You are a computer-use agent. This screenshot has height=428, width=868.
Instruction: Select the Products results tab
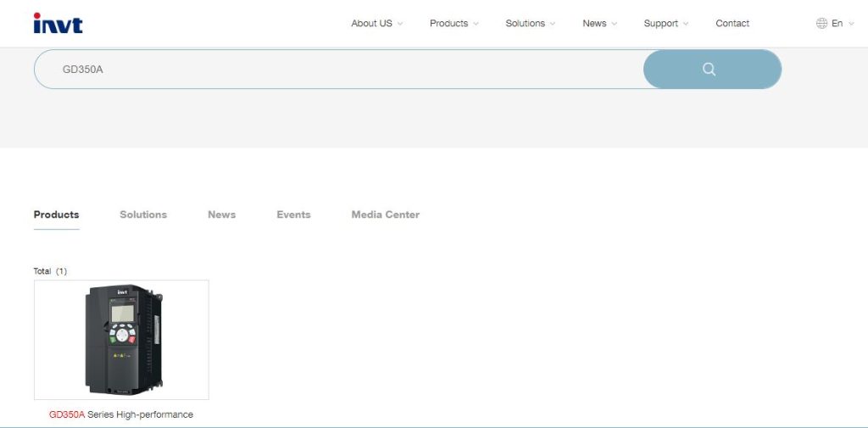point(56,214)
